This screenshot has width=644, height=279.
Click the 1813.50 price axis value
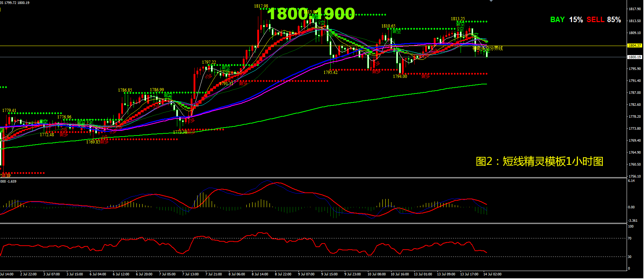tap(635, 21)
